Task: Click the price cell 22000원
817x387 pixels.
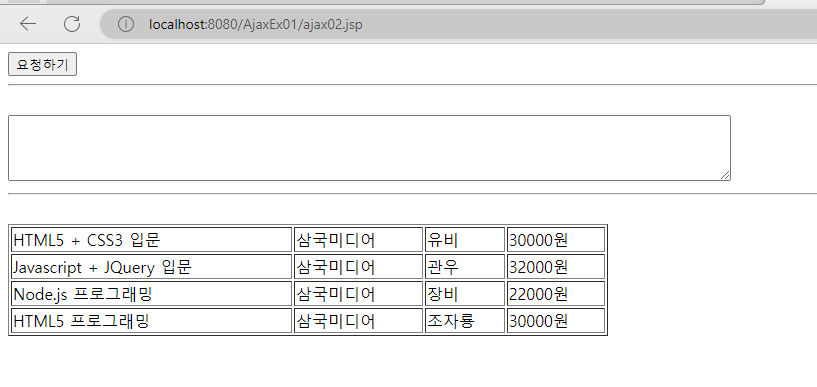Action: click(x=556, y=294)
